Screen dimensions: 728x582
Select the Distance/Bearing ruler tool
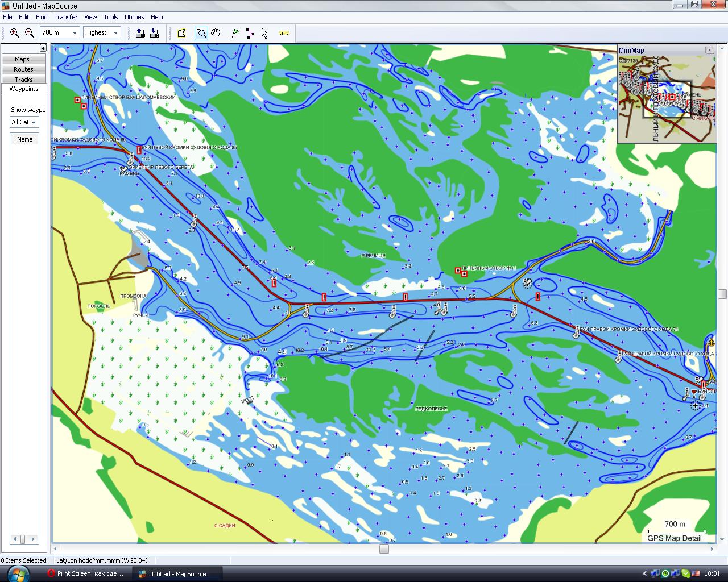pos(284,33)
